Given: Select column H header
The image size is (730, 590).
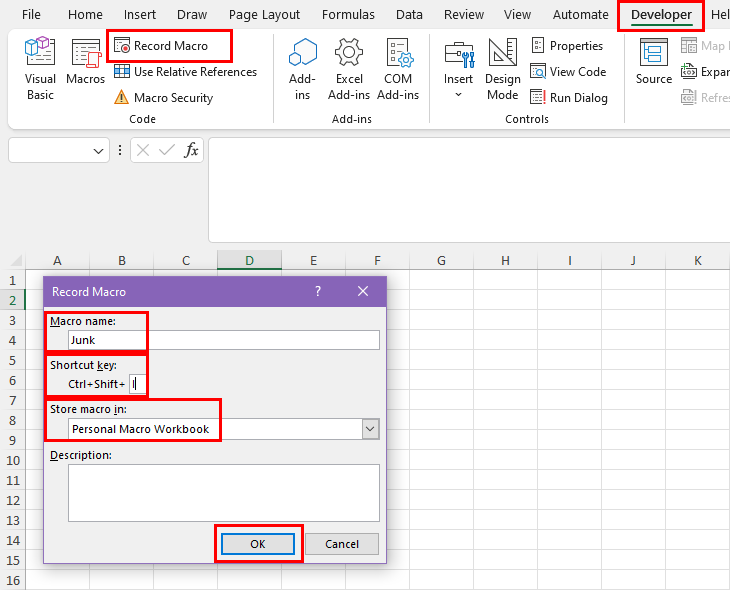Looking at the screenshot, I should point(505,260).
